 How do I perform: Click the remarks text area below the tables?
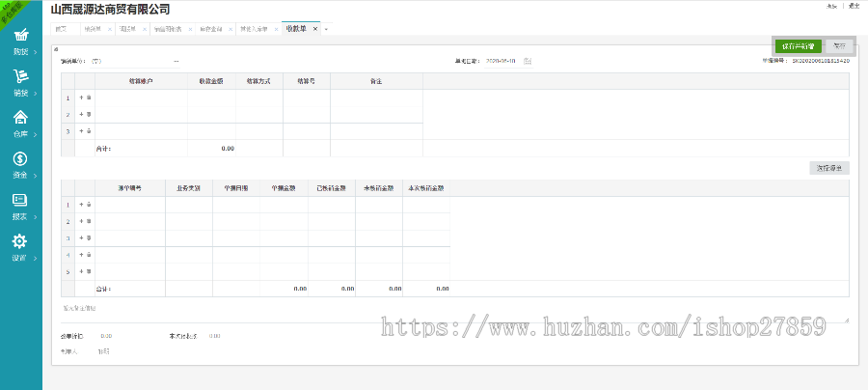point(454,312)
